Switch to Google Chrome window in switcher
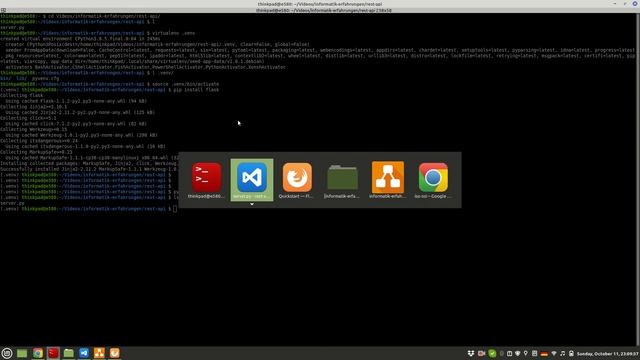 (433, 180)
